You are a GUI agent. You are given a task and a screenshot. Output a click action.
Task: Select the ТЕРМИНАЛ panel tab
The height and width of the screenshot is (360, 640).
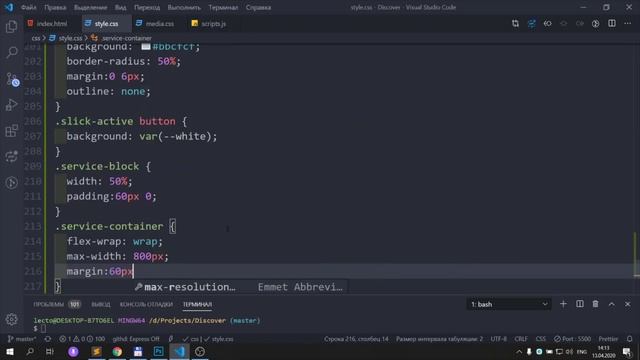point(197,304)
